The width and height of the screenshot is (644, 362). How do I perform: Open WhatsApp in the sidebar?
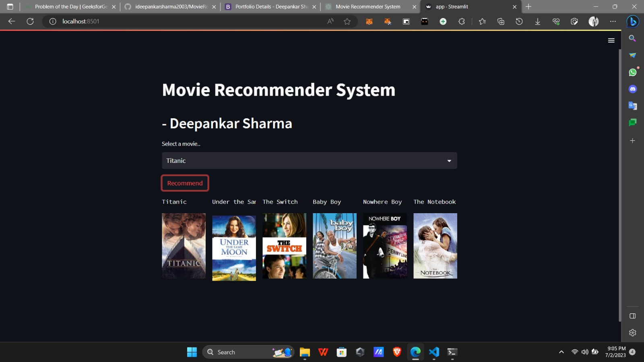coord(633,72)
